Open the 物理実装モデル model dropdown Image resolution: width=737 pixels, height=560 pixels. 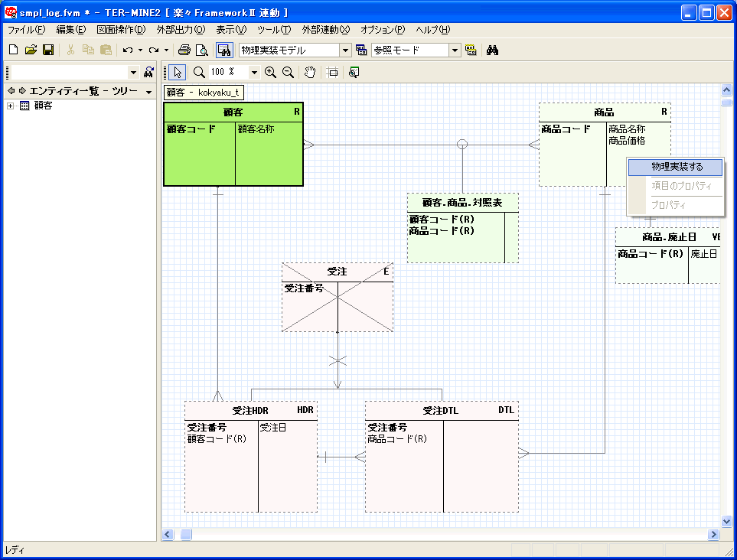click(345, 50)
